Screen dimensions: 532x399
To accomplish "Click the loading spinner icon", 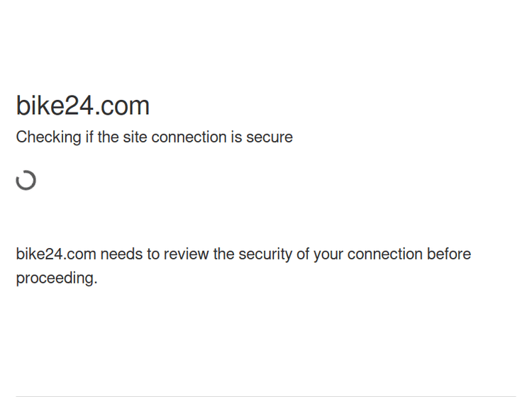I will (26, 180).
